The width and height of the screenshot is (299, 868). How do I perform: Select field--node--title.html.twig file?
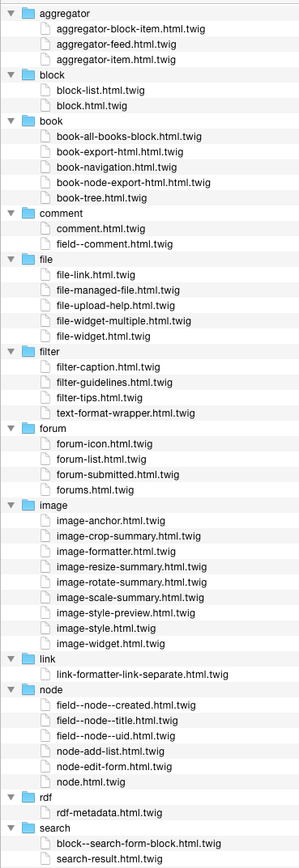117,720
